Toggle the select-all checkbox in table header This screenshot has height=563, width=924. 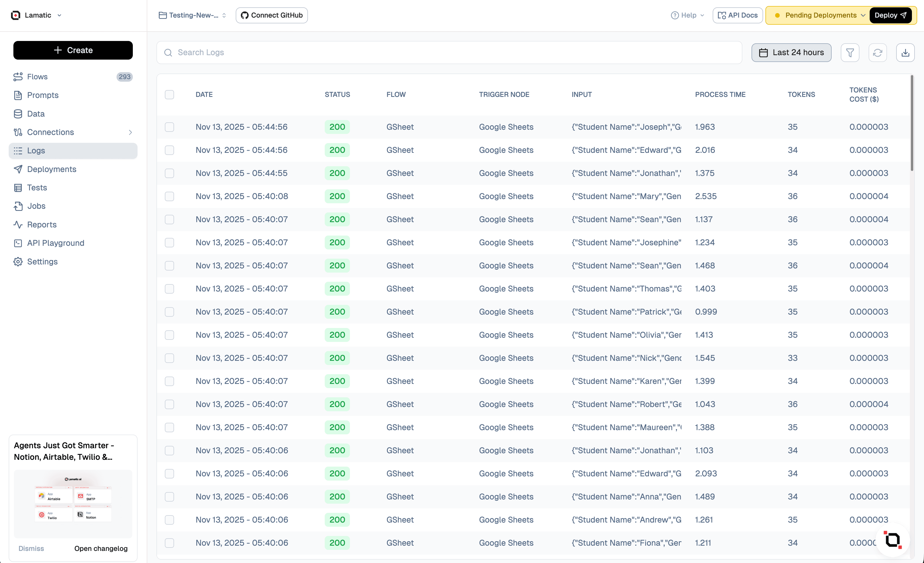pyautogui.click(x=170, y=95)
